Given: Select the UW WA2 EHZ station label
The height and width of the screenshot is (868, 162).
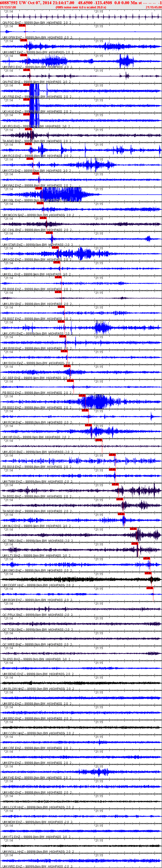Looking at the screenshot, I should pyautogui.click(x=37, y=186).
